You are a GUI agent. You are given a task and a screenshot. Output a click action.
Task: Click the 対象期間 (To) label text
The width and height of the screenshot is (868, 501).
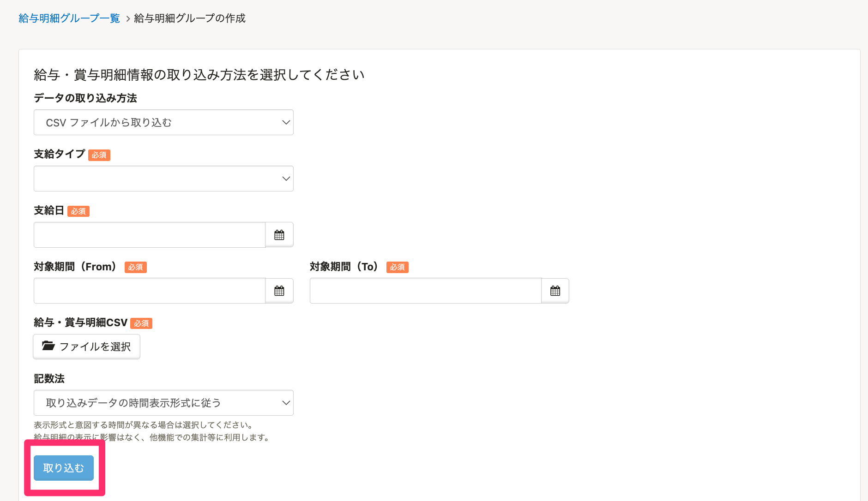point(344,267)
